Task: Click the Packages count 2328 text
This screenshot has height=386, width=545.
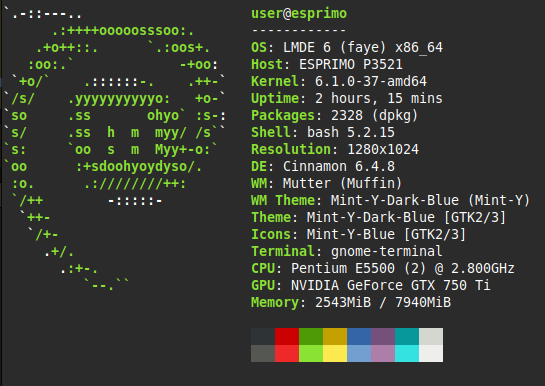Action: (347, 115)
